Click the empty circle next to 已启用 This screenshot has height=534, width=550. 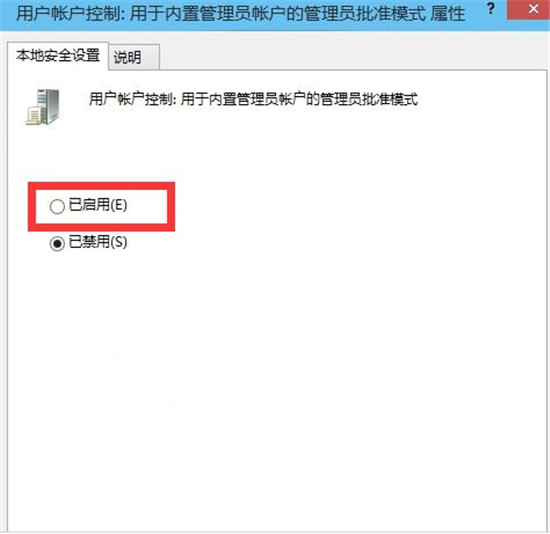coord(57,206)
